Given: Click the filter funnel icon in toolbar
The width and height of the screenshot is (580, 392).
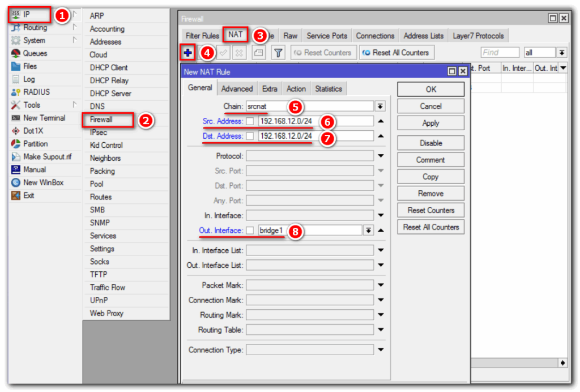Looking at the screenshot, I should click(278, 53).
